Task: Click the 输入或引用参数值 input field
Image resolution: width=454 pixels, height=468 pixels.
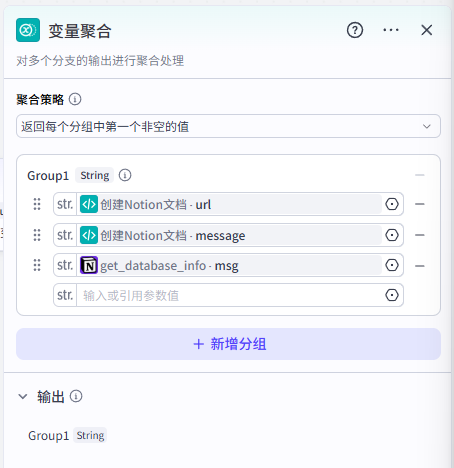Action: pyautogui.click(x=230, y=295)
